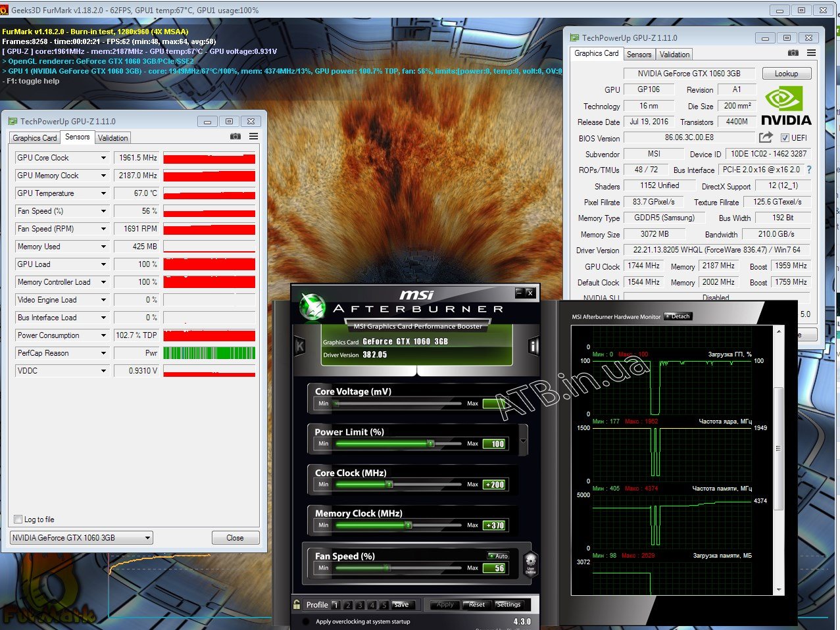
Task: Toggle the UEFI checkbox in GPU-Z
Action: pyautogui.click(x=785, y=137)
